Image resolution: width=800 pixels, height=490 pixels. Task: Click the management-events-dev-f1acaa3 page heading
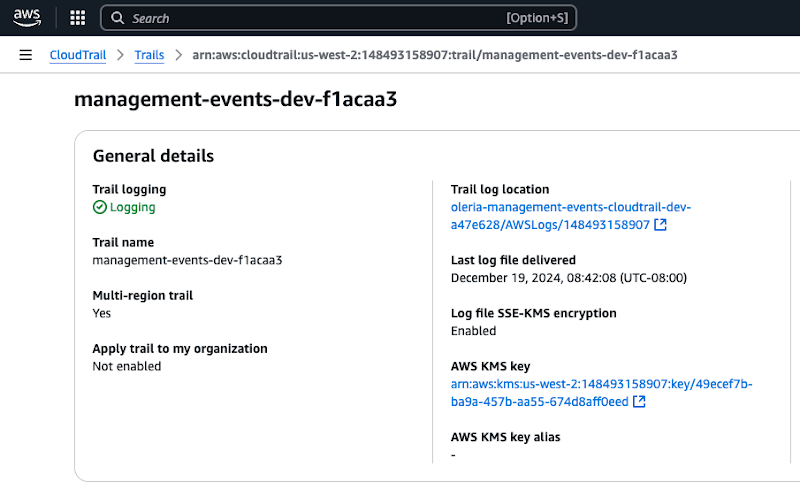(235, 99)
